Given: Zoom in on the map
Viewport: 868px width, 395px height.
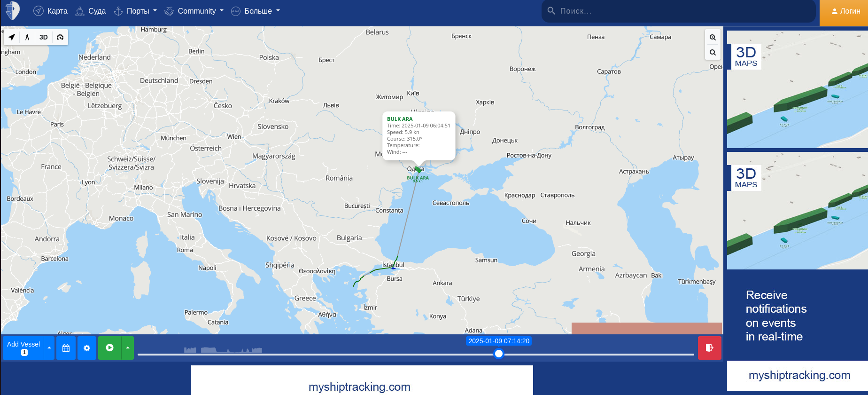Looking at the screenshot, I should (x=713, y=38).
